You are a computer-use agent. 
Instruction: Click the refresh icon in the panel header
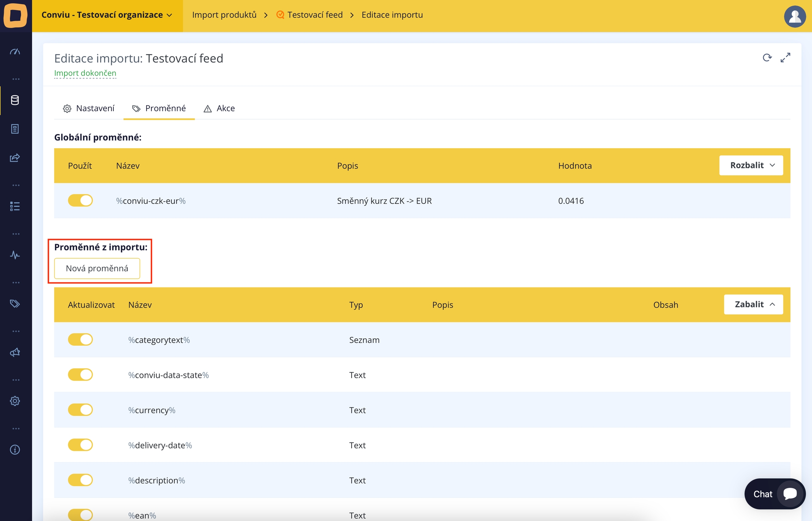[767, 57]
